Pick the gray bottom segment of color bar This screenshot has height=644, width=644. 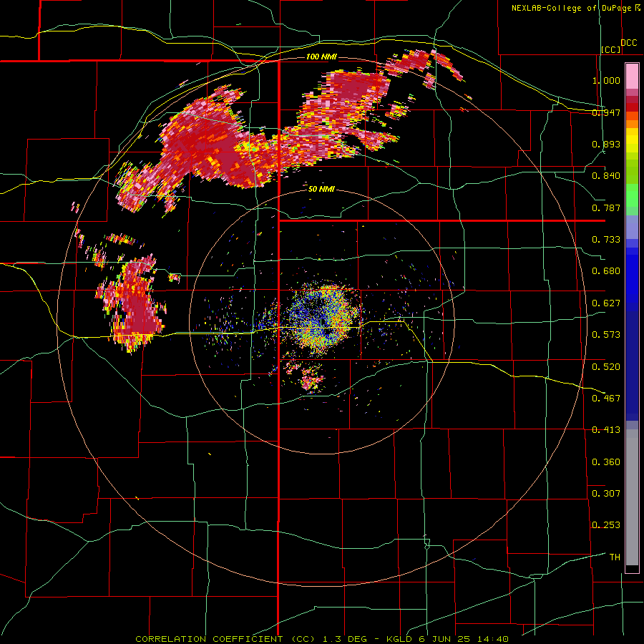pos(632,497)
